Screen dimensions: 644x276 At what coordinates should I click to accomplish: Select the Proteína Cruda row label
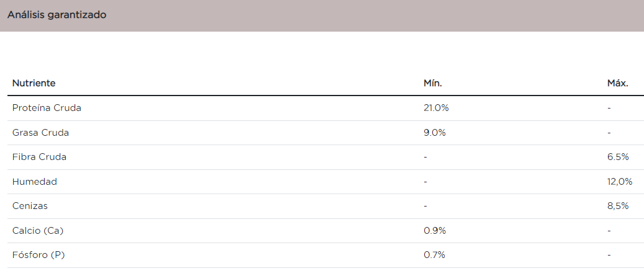point(47,108)
